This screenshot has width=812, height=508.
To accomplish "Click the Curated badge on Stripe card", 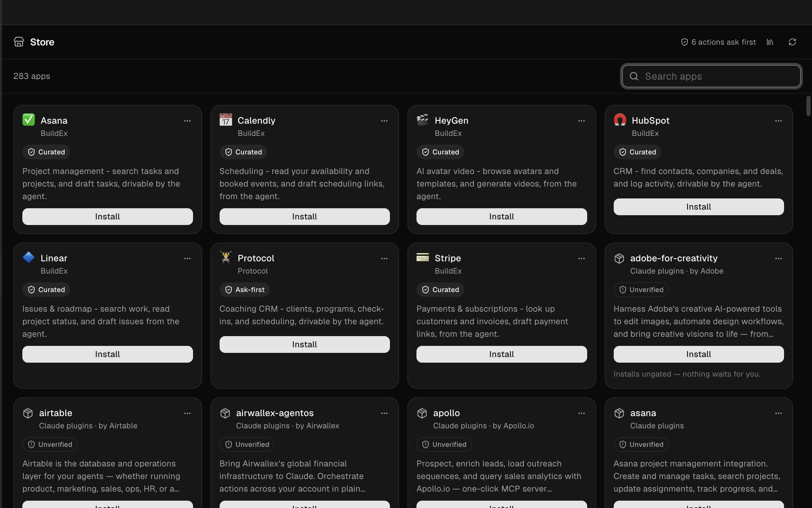I will coord(441,290).
